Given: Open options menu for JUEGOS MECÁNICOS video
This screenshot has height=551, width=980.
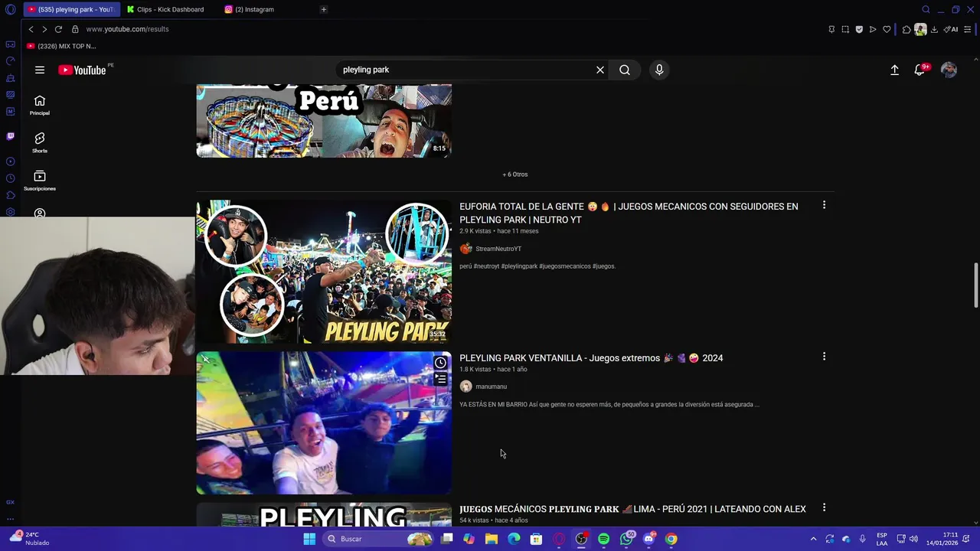Looking at the screenshot, I should click(824, 507).
